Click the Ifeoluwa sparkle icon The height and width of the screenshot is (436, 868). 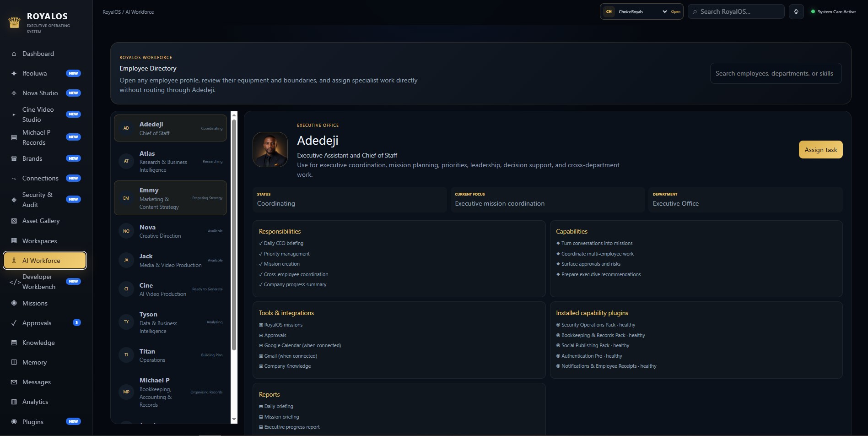pyautogui.click(x=14, y=73)
